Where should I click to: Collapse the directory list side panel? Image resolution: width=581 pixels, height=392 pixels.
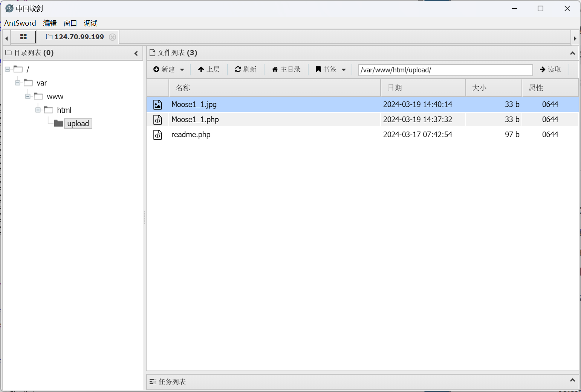136,54
